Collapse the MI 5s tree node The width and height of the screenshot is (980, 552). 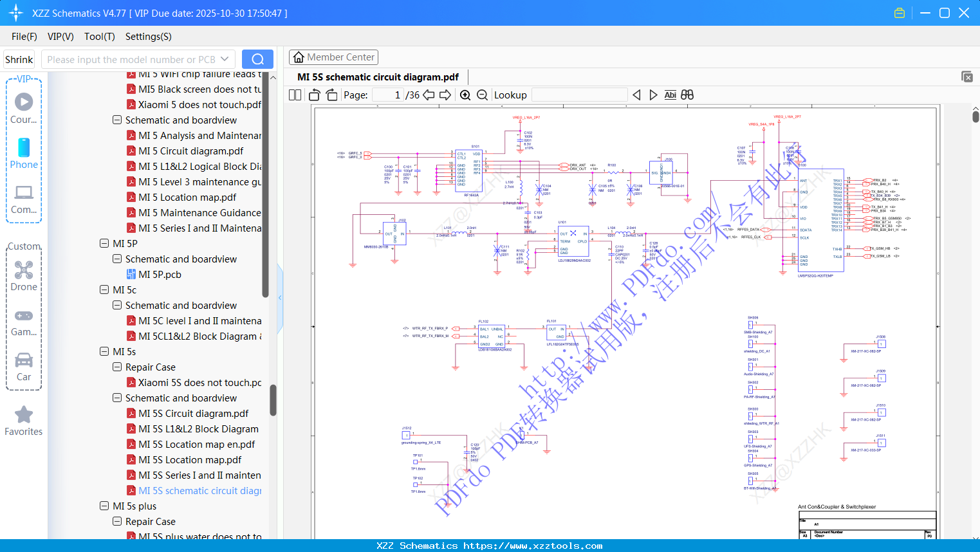point(104,351)
